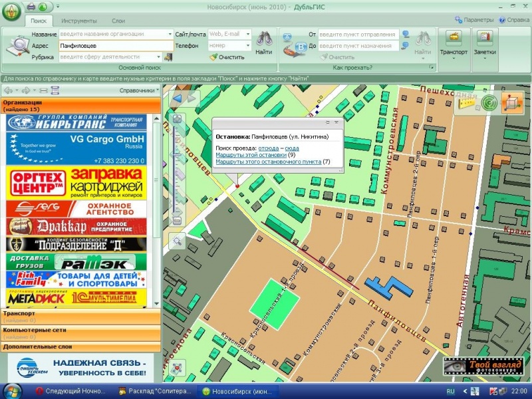Image resolution: width=532 pixels, height=399 pixels.
Task: Expand the Организации results section
Action: point(80,106)
